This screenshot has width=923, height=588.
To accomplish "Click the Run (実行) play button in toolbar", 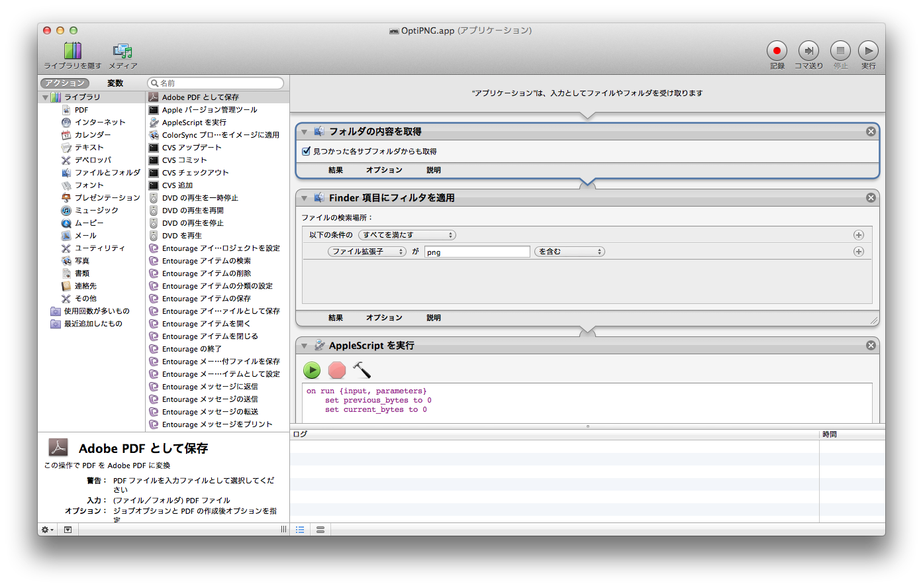I will [x=868, y=51].
